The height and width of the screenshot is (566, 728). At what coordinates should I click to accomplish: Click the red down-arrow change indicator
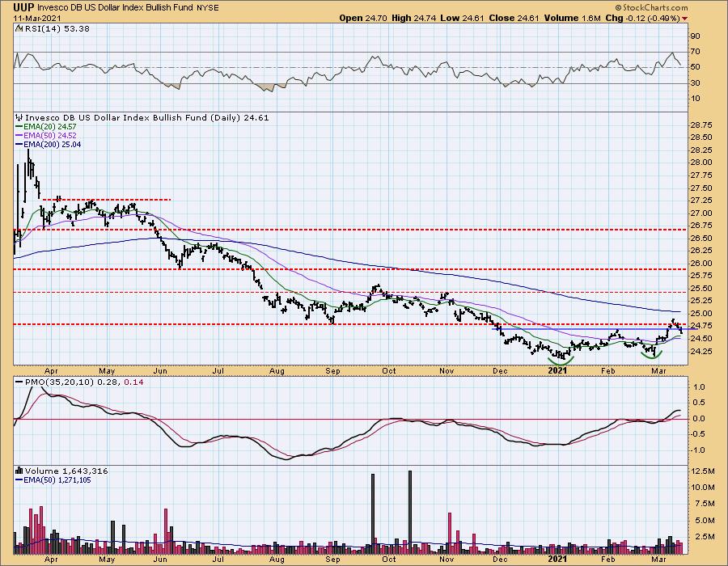point(685,18)
